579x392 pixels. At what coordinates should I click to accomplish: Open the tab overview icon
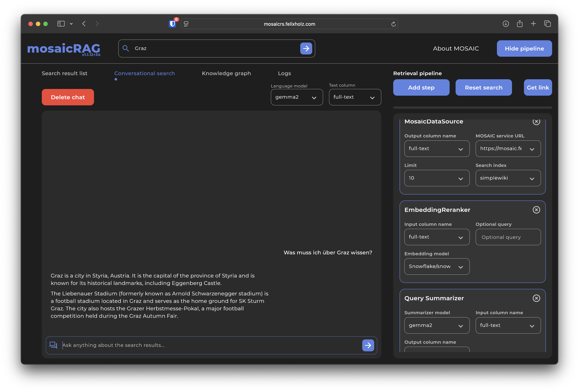pyautogui.click(x=547, y=24)
